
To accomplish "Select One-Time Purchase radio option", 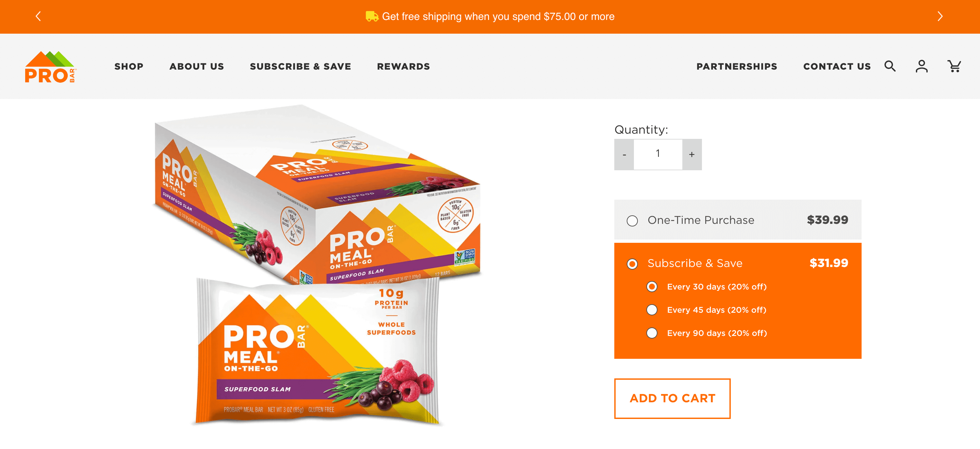I will [632, 221].
